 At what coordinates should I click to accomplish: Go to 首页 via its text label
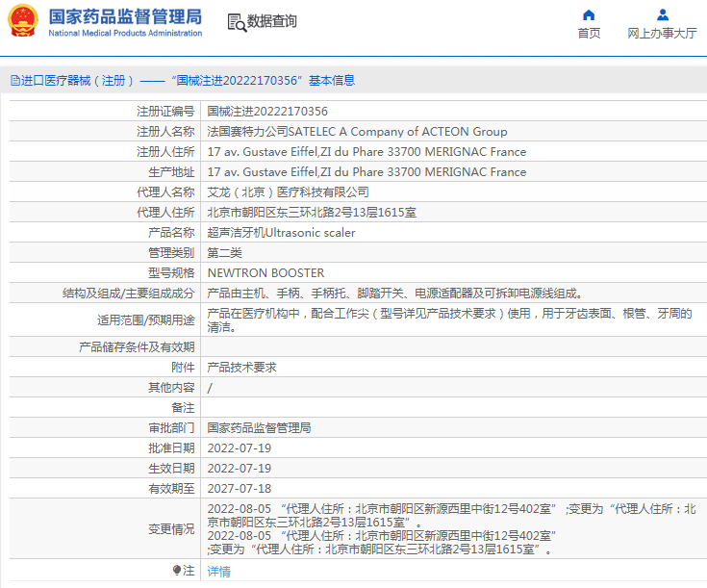point(589,33)
